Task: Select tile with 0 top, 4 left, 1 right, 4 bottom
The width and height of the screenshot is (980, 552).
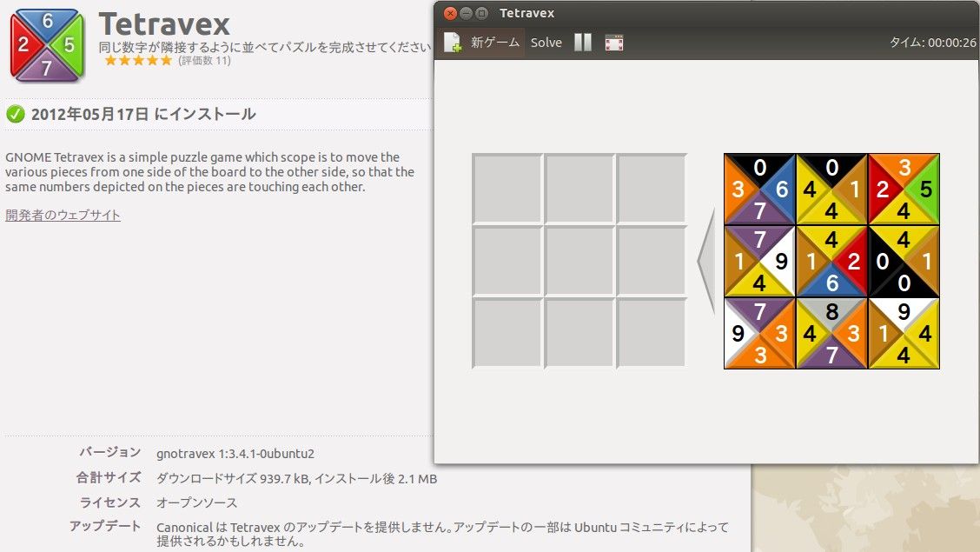Action: pyautogui.click(x=831, y=189)
